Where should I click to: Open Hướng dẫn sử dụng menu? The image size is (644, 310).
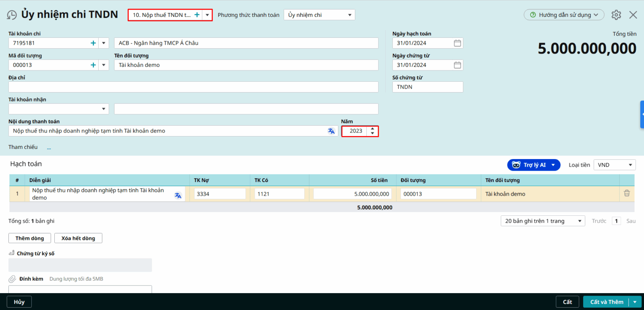(563, 15)
